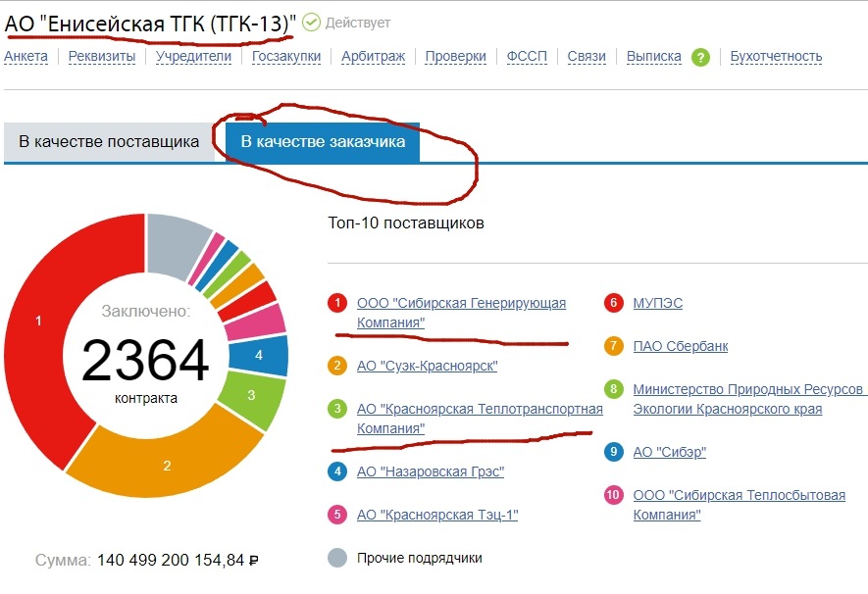
Task: Click pink number 5 legend badge
Action: (x=337, y=515)
